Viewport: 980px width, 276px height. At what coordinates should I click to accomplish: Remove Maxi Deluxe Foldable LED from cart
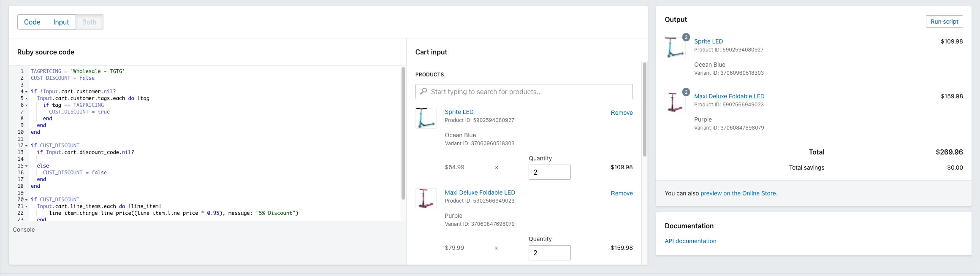pyautogui.click(x=622, y=193)
